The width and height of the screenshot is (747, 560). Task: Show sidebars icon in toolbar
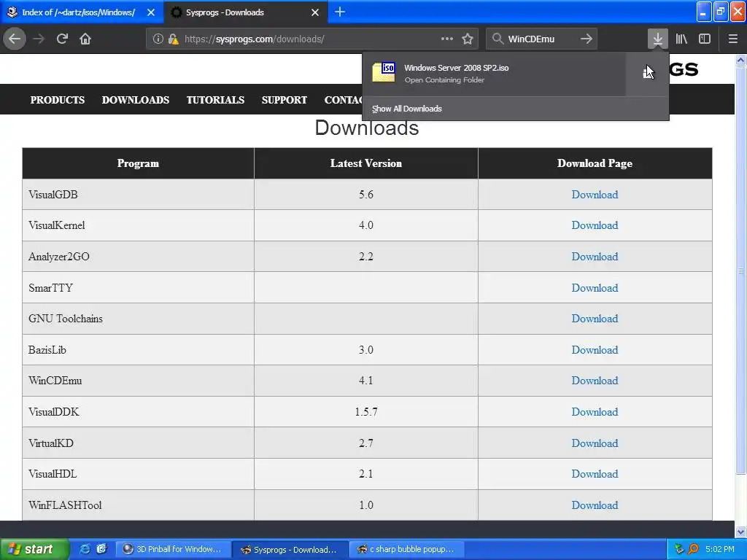click(705, 39)
